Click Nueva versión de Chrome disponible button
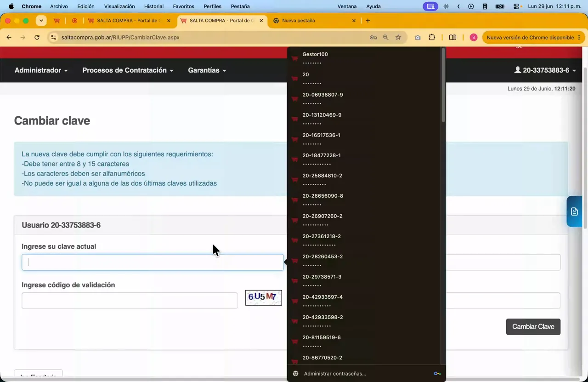 533,37
